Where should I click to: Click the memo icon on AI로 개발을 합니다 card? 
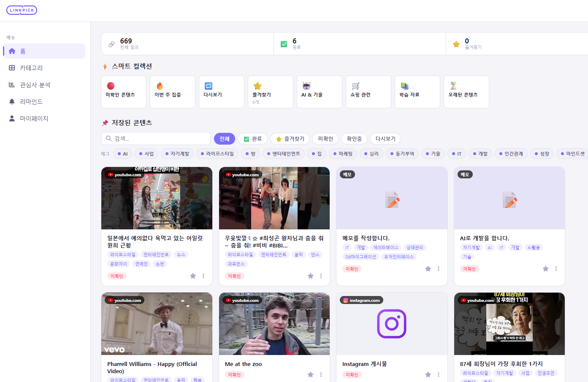click(x=510, y=200)
